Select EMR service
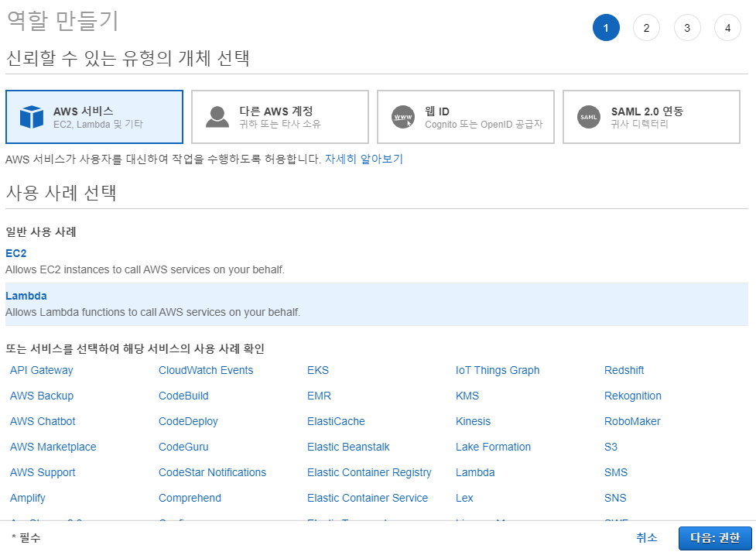Viewport: 756px width, 552px height. click(x=319, y=396)
